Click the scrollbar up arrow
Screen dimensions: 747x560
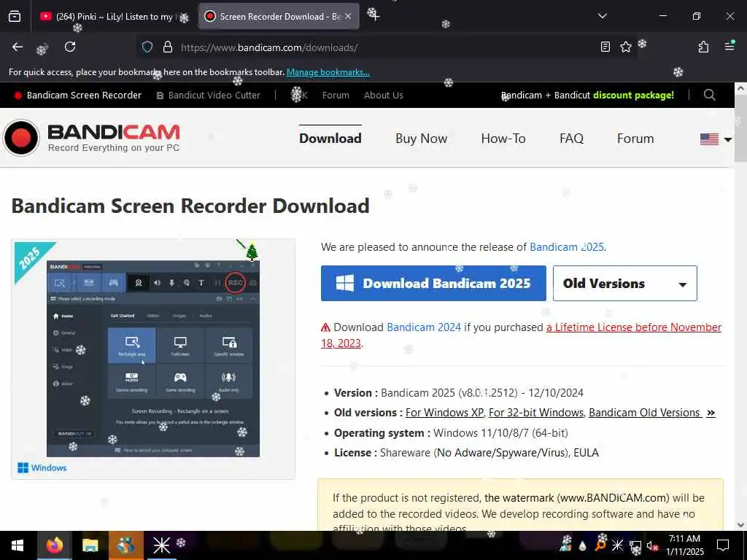[x=740, y=88]
